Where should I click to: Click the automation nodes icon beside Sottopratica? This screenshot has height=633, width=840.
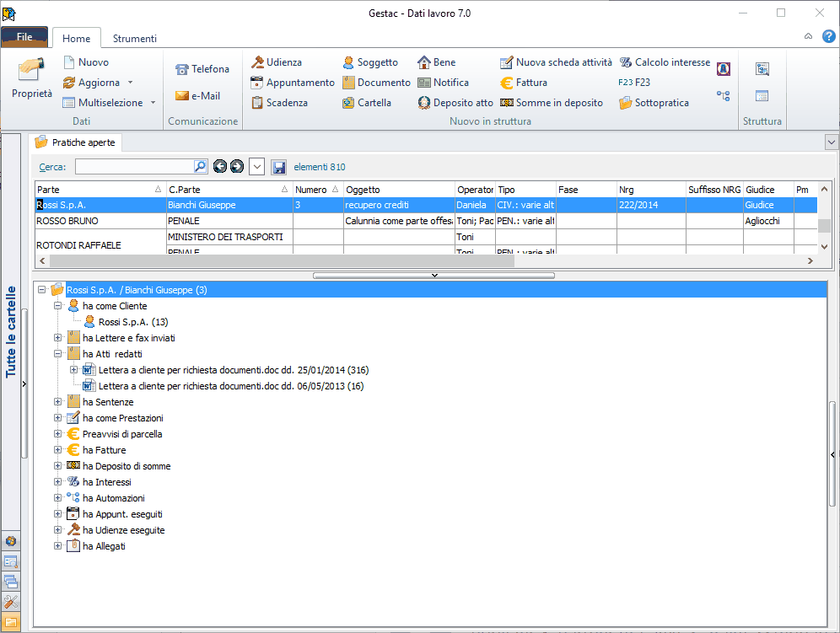click(x=724, y=96)
